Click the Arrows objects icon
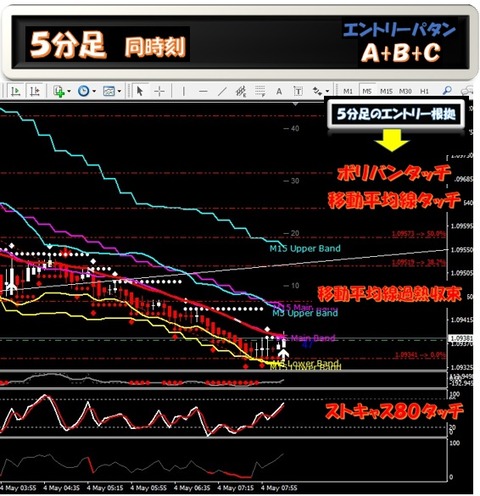Image resolution: width=480 pixels, height=496 pixels. 317,91
